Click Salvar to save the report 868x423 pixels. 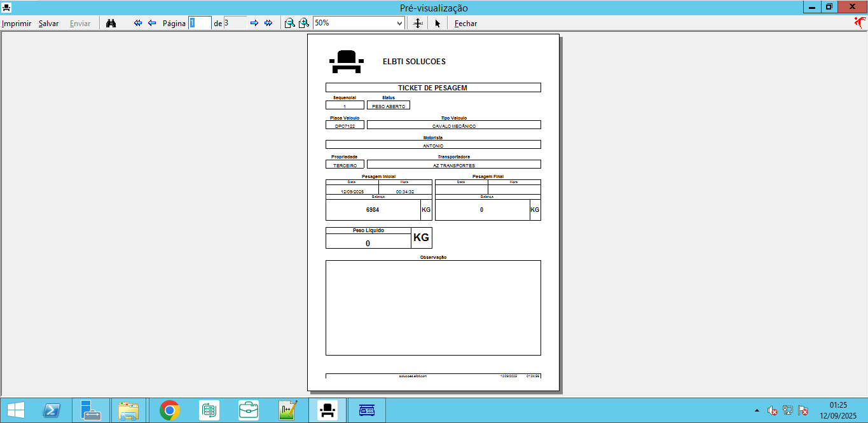pyautogui.click(x=48, y=24)
